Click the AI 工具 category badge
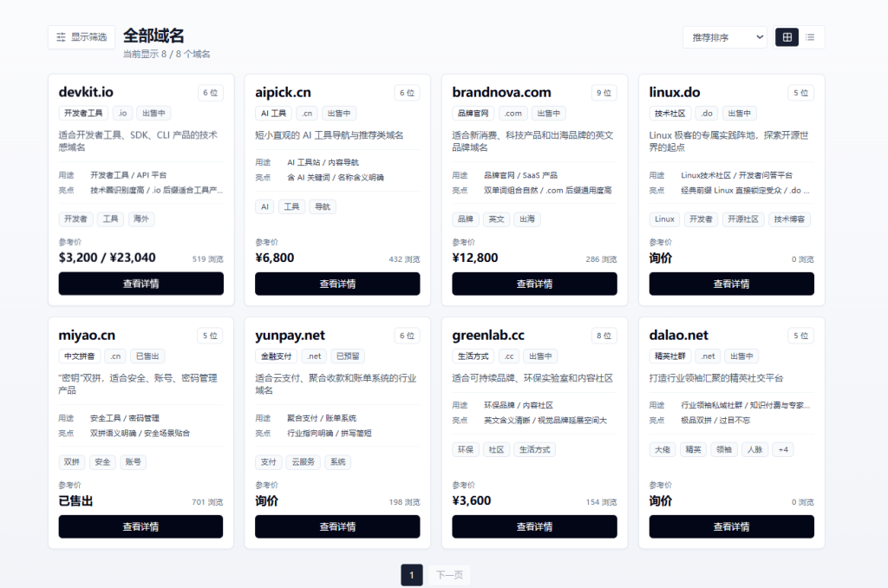This screenshot has width=888, height=588. click(x=273, y=114)
